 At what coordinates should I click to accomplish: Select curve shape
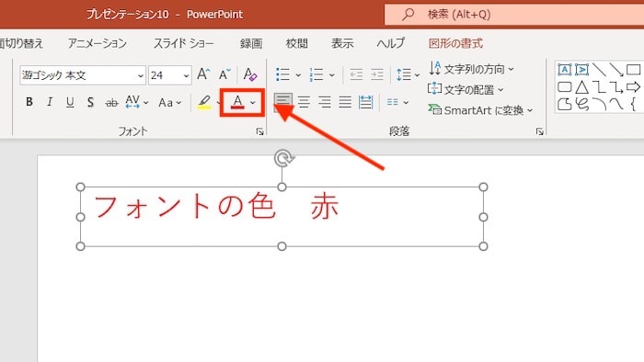(616, 104)
